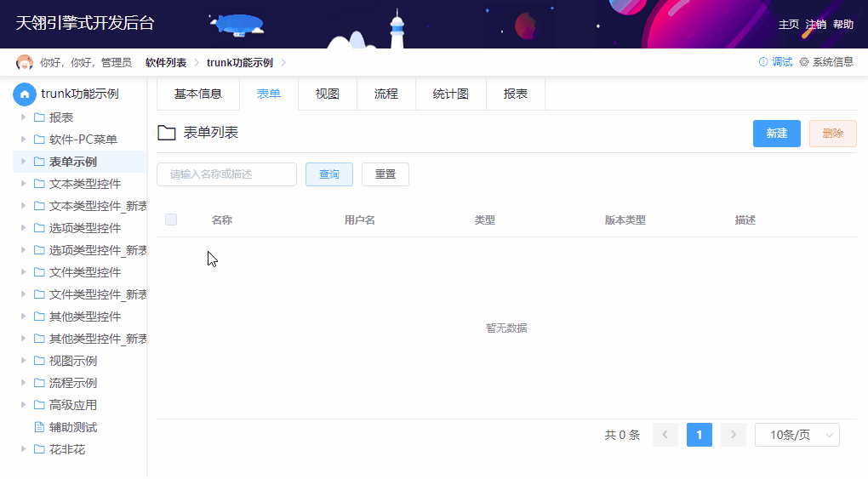Click the folder icon next to 报表
This screenshot has height=479, width=868.
point(39,117)
